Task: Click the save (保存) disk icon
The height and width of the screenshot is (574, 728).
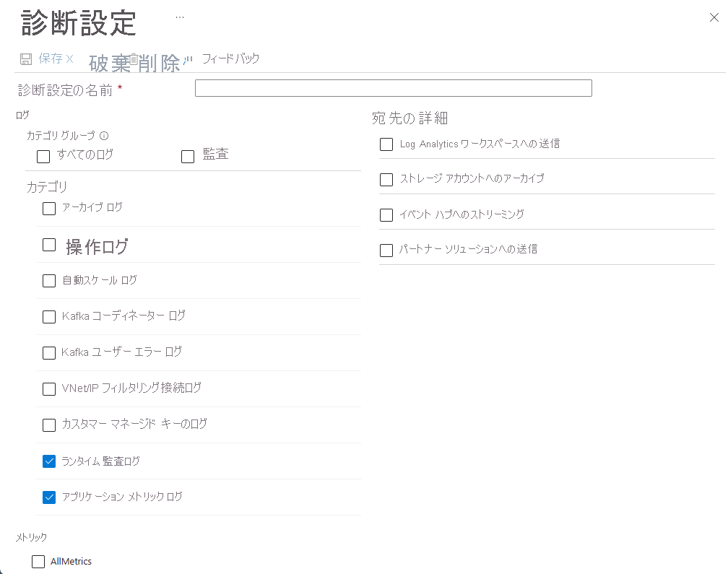Action: [26, 59]
